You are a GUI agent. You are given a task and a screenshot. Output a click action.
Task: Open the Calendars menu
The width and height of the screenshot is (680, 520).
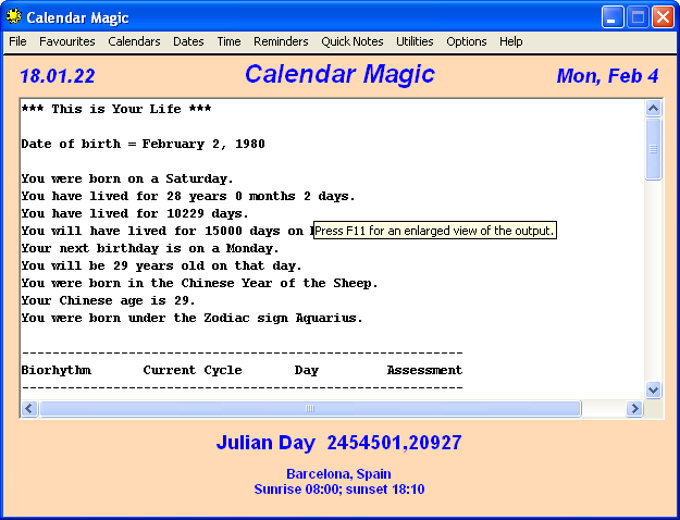[x=134, y=42]
